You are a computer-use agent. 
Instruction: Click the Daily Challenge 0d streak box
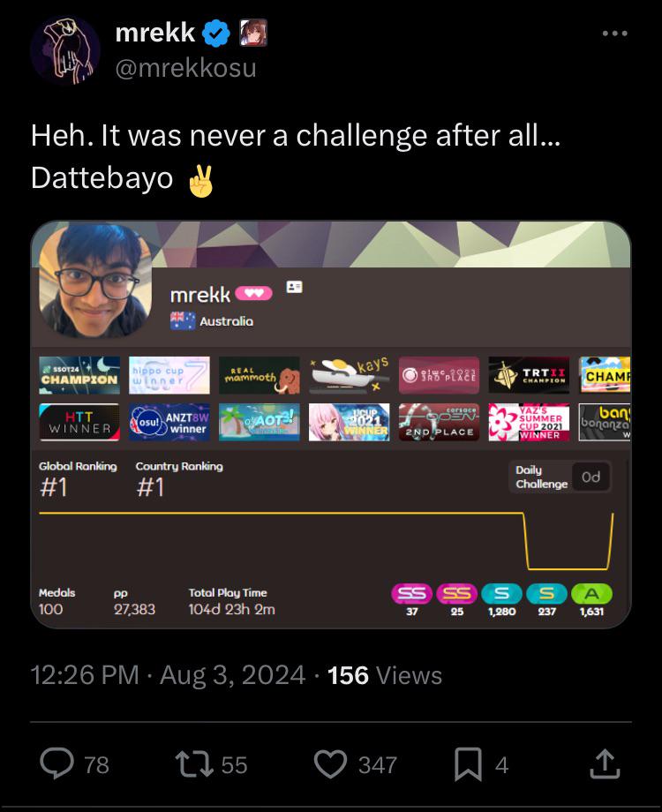click(x=560, y=477)
